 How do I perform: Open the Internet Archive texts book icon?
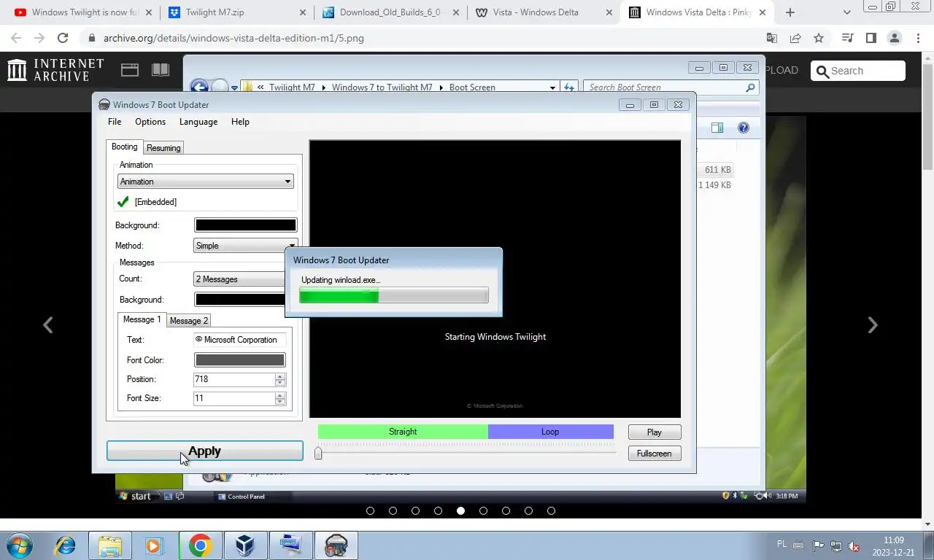pyautogui.click(x=161, y=70)
